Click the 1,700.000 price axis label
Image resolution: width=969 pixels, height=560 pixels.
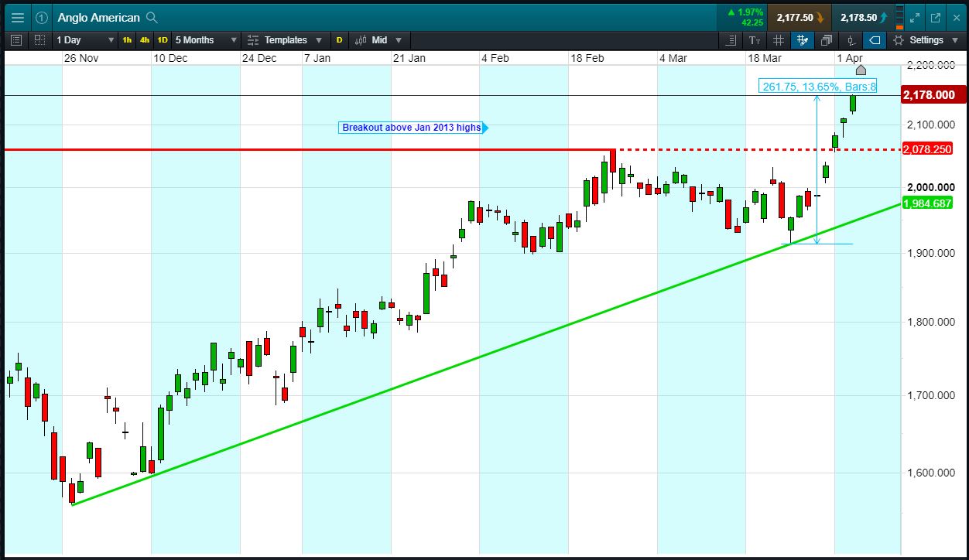coord(931,395)
